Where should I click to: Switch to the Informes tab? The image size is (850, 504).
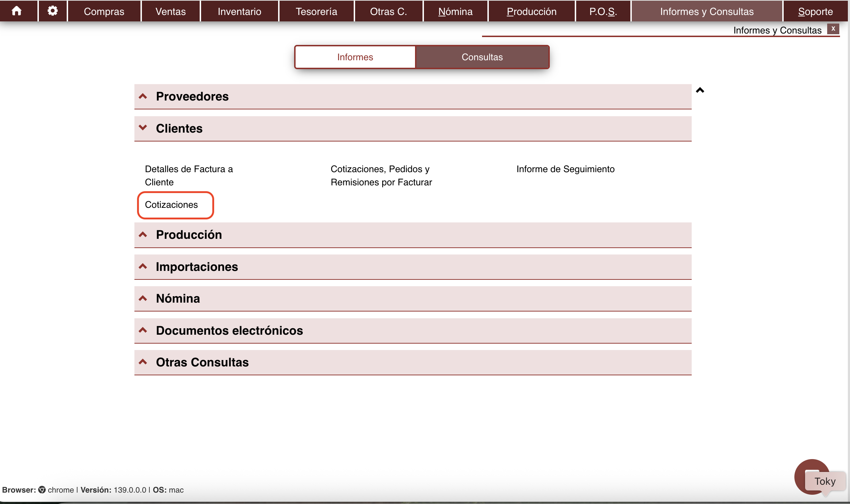coord(355,57)
